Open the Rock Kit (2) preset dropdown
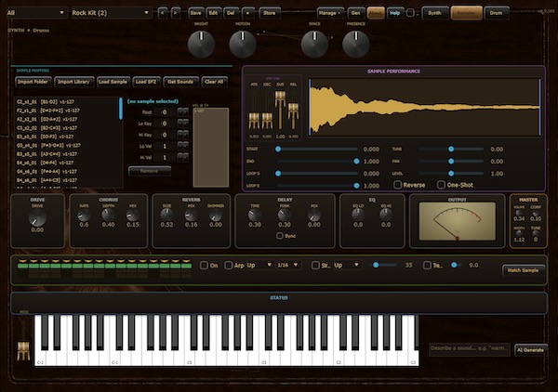Viewport: 558px width, 392px height. [111, 13]
